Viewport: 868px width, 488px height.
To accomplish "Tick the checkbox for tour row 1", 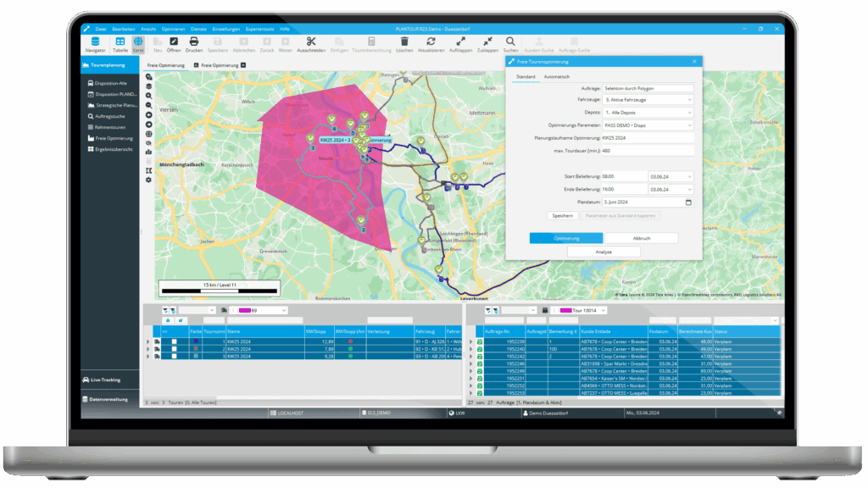I will [x=174, y=341].
